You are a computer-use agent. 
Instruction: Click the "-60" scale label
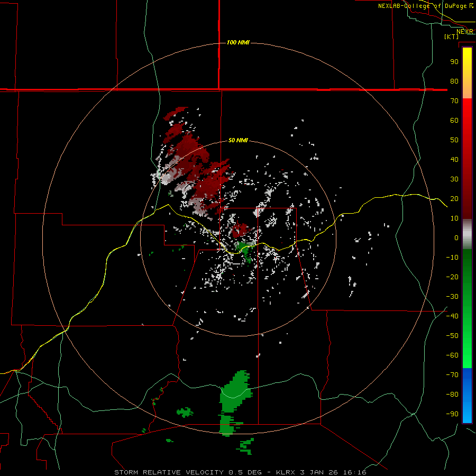pos(452,355)
